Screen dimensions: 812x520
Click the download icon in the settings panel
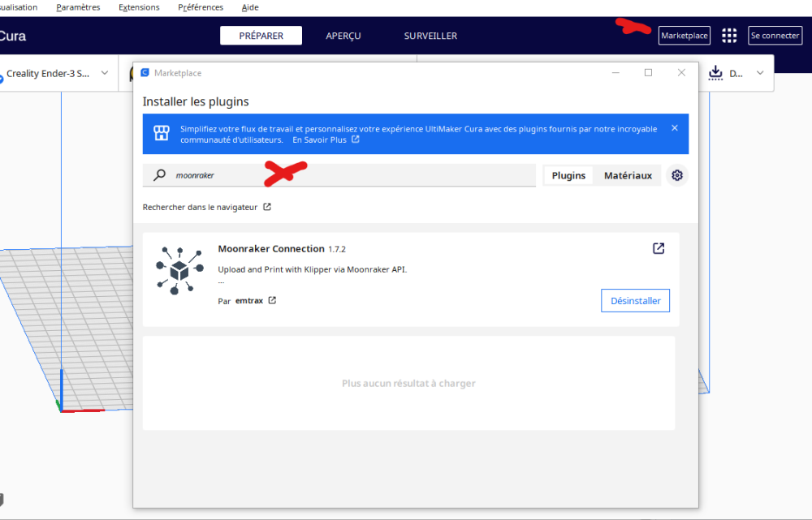[715, 72]
